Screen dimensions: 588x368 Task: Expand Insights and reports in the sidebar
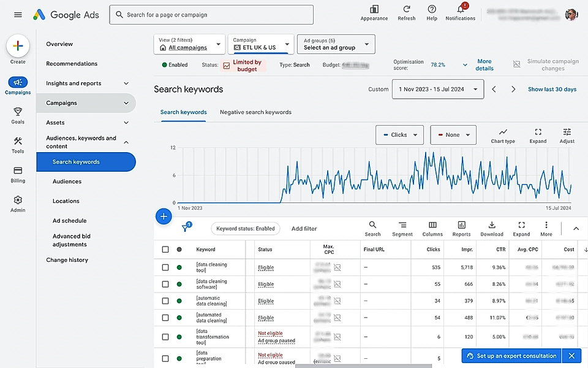[x=86, y=83]
